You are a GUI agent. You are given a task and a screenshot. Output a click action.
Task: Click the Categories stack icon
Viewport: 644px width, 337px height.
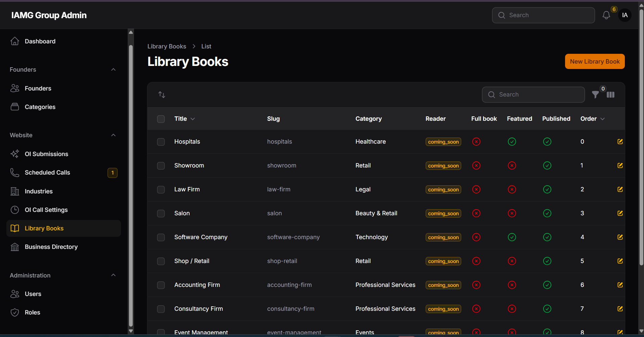[x=15, y=107]
